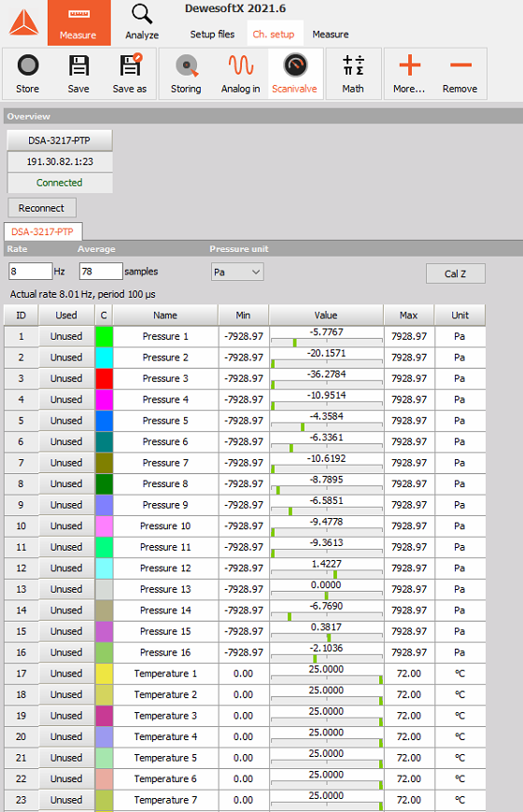523x812 pixels.
Task: Click the red color swatch of Pressure 3
Action: [105, 379]
